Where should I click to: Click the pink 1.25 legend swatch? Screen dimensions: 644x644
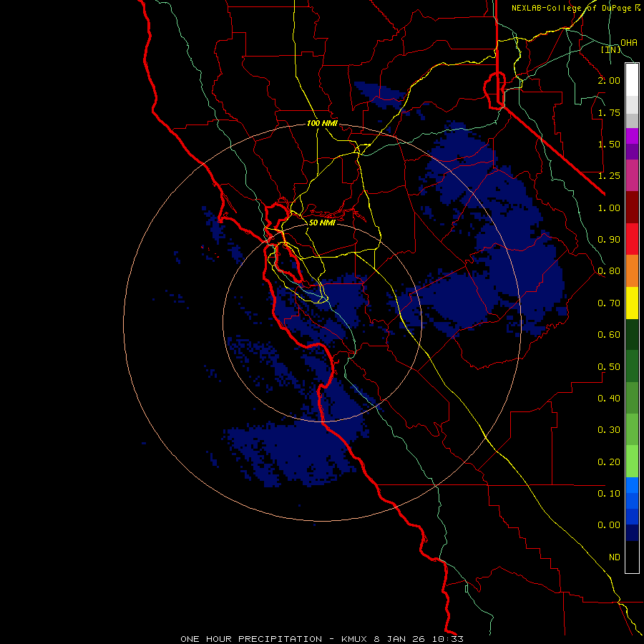[632, 175]
